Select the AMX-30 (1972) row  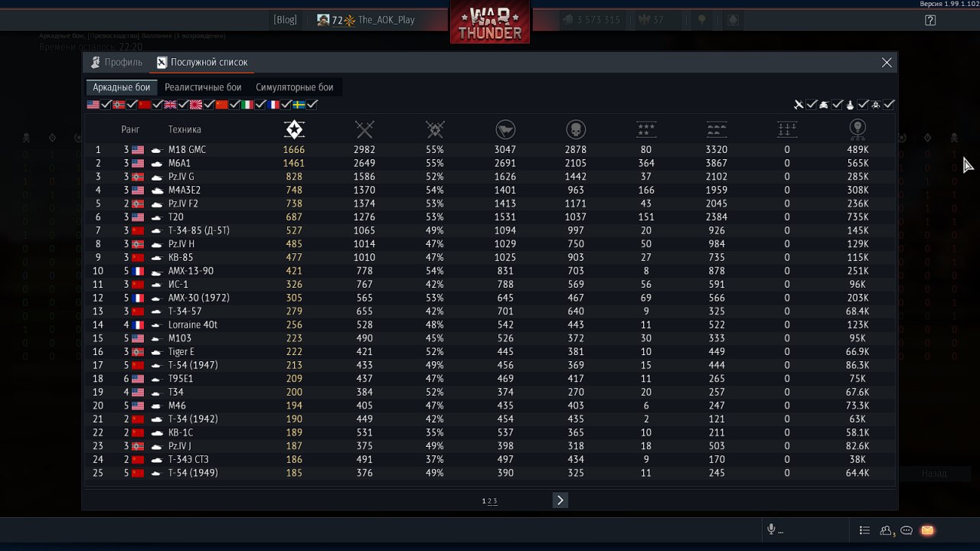click(x=490, y=298)
